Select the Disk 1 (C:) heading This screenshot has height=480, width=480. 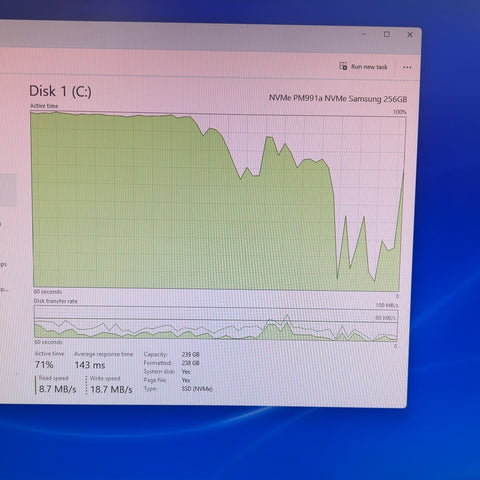click(60, 91)
